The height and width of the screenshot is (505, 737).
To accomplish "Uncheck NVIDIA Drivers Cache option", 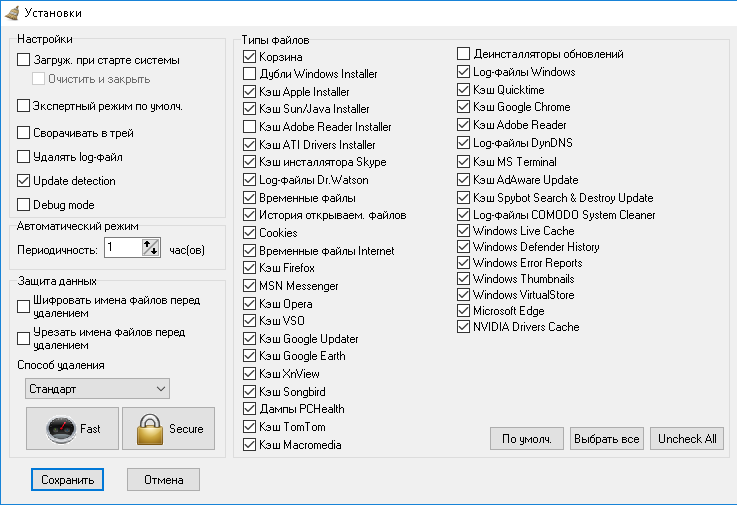I will (x=463, y=326).
